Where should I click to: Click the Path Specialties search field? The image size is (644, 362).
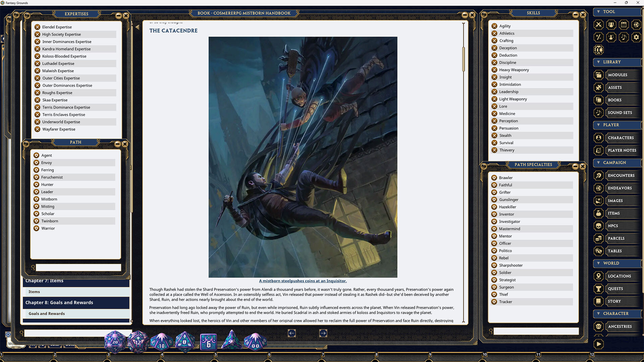[536, 331]
